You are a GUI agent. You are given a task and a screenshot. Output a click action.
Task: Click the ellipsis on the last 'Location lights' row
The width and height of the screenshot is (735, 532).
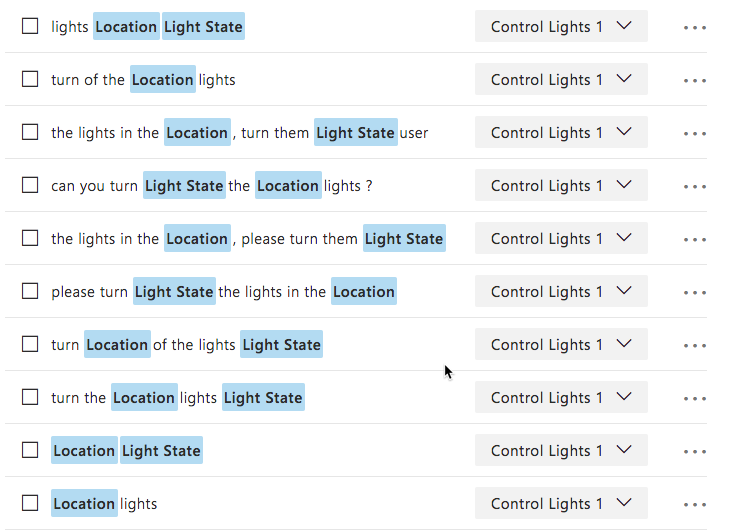click(694, 505)
